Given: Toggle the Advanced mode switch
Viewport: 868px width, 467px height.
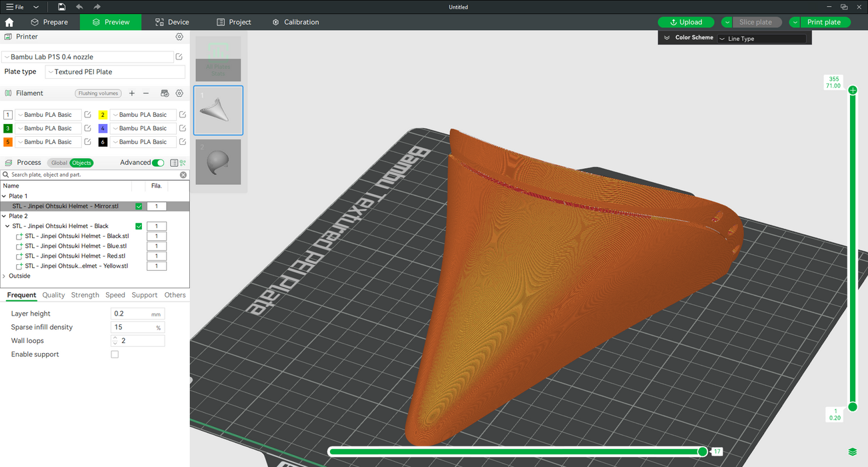Looking at the screenshot, I should click(158, 163).
